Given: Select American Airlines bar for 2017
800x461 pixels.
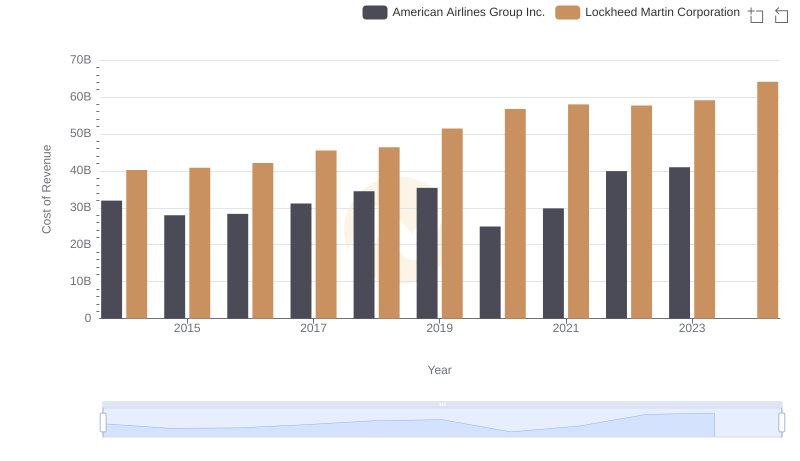Looking at the screenshot, I should tap(301, 261).
